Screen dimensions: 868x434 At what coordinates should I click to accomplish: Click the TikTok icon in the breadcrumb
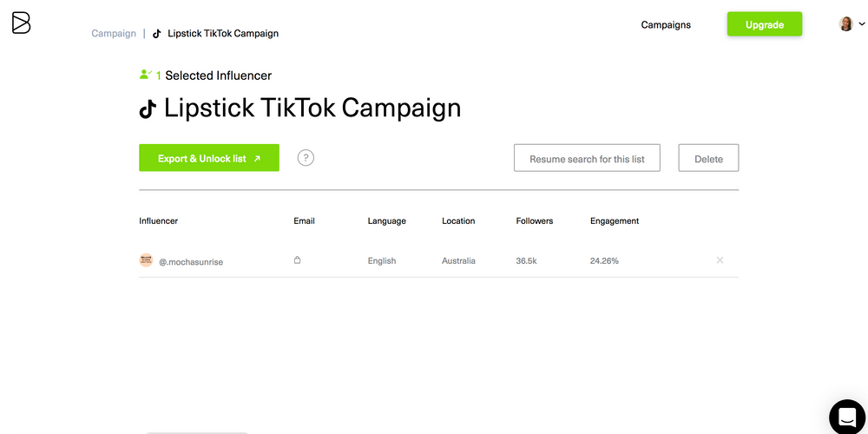click(156, 34)
